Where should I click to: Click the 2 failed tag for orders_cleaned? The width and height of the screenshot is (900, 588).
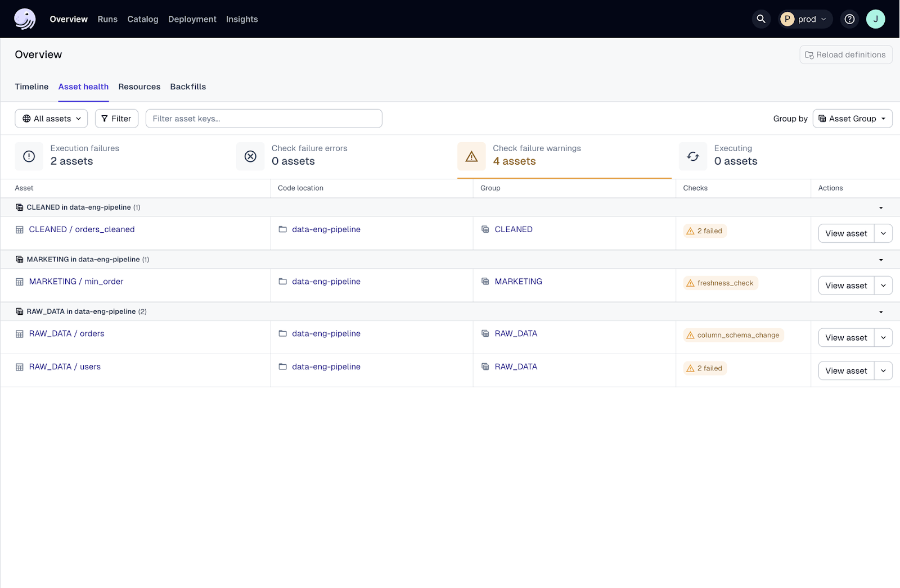[705, 231]
